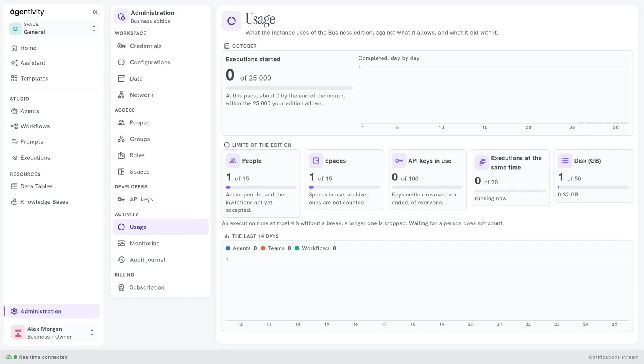Select Usage under Activity
644x364 pixels.
[x=161, y=227]
